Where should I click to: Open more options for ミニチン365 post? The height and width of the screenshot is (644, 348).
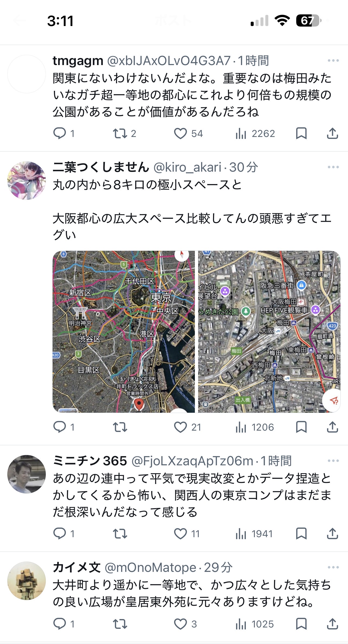[333, 461]
